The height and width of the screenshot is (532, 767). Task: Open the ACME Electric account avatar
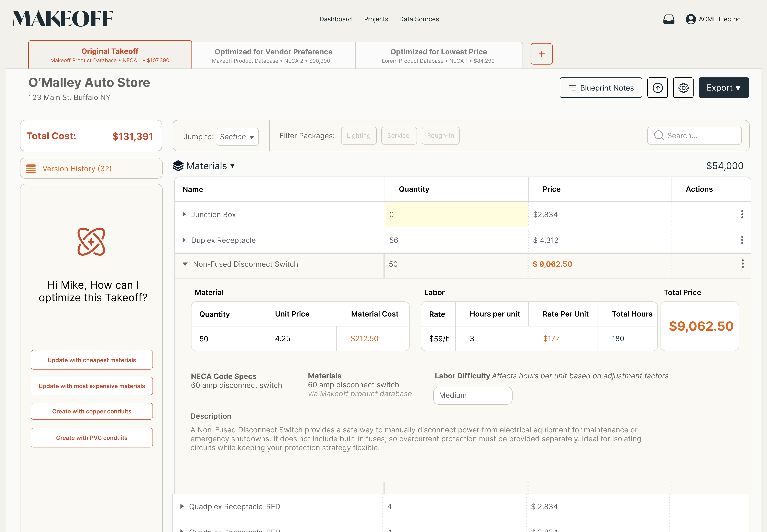691,19
